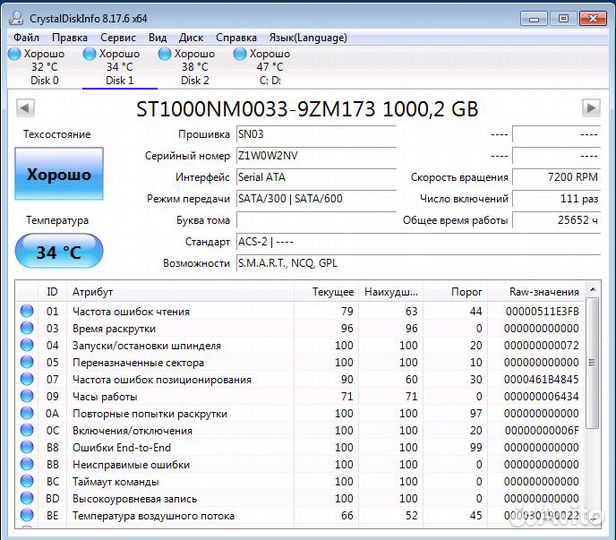616x540 pixels.
Task: Click the transfer mode field SATA/300 | SATA/600
Action: coord(316,199)
